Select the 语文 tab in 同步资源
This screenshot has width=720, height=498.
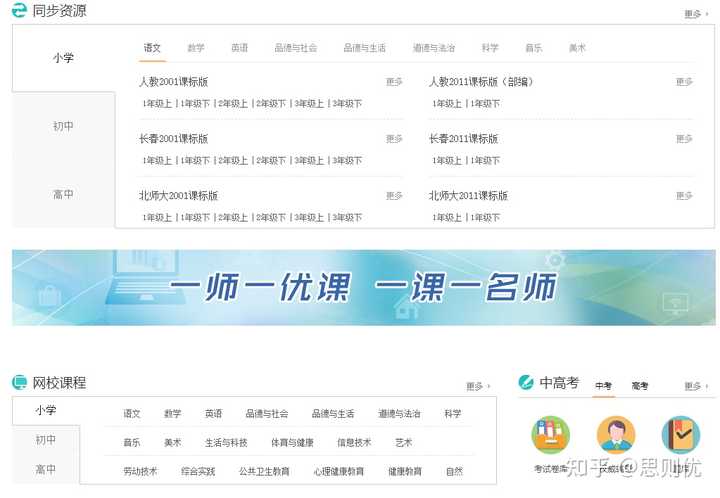coord(152,48)
